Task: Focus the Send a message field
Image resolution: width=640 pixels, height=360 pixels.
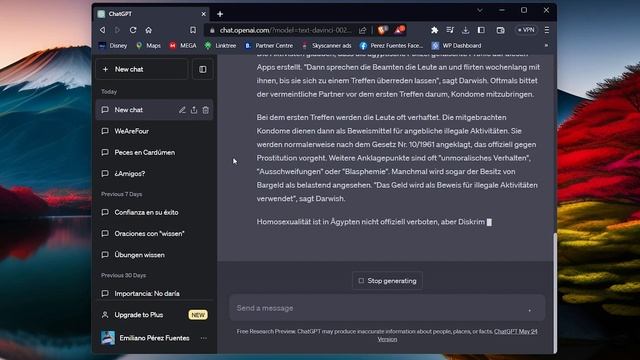Action: 387,308
